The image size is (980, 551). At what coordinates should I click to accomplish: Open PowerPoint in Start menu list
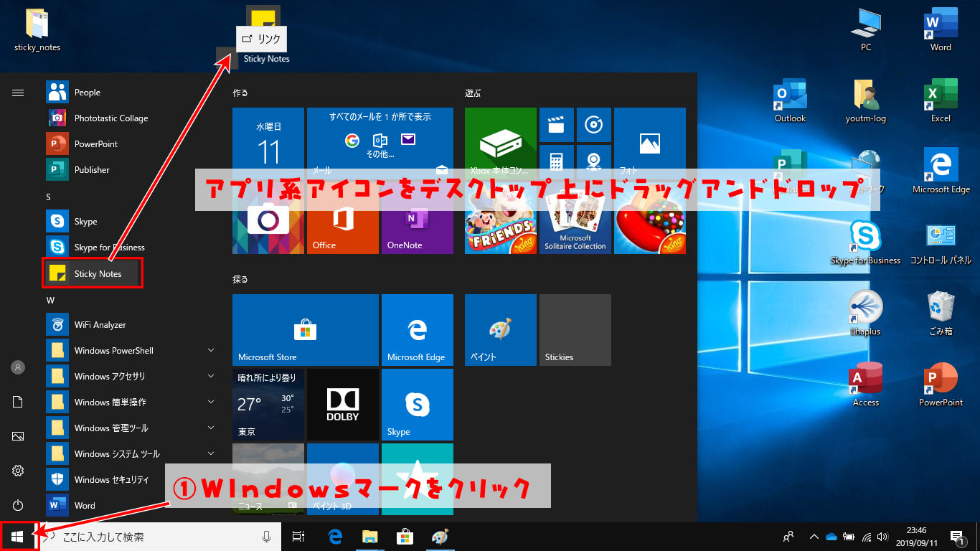tap(131, 144)
